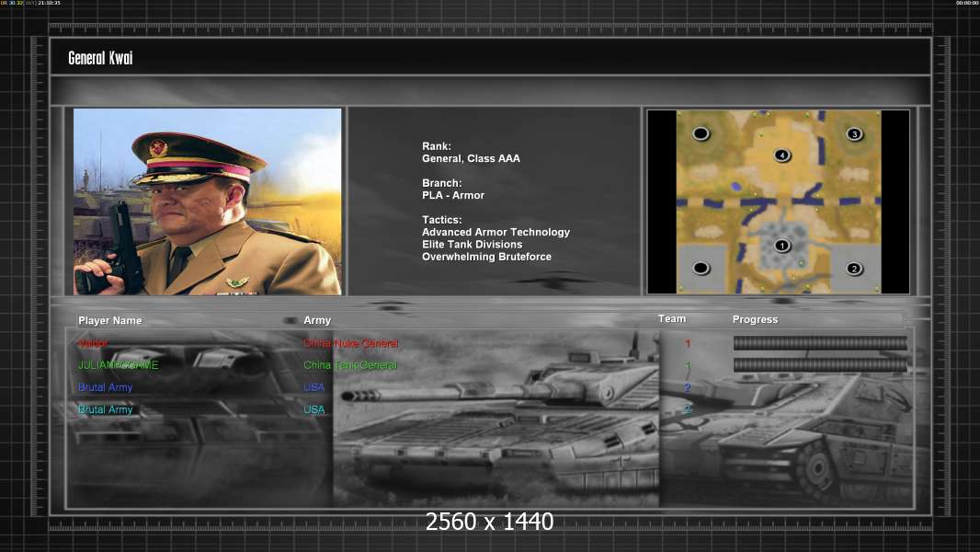Click the "Overwhelming Bruteforce" tactic line

pyautogui.click(x=487, y=257)
